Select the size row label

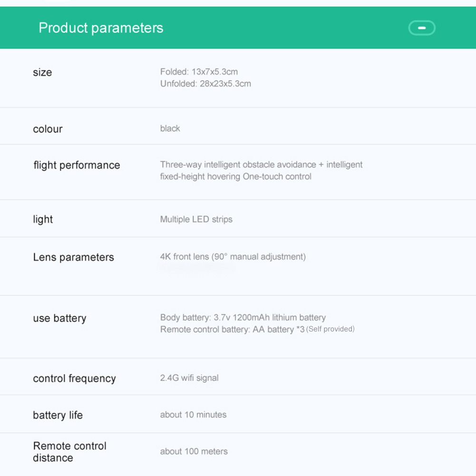click(x=42, y=72)
